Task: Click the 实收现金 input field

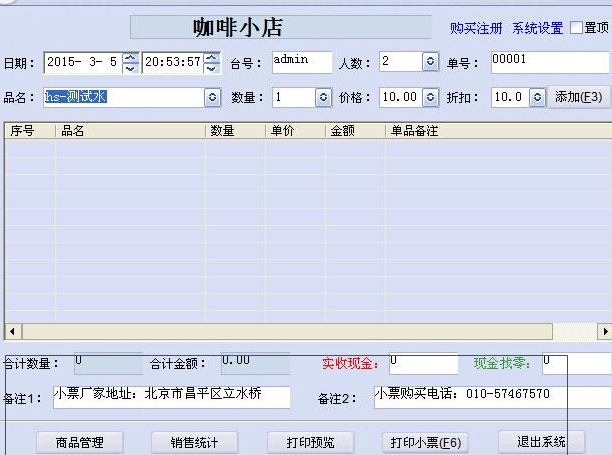Action: pyautogui.click(x=423, y=363)
